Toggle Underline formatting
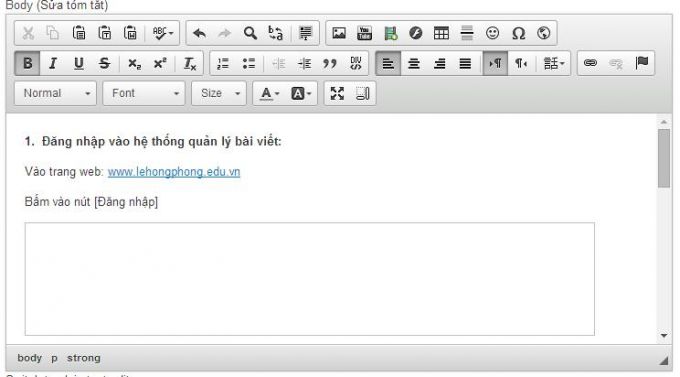Viewport: 680px width, 377px height. [78, 63]
